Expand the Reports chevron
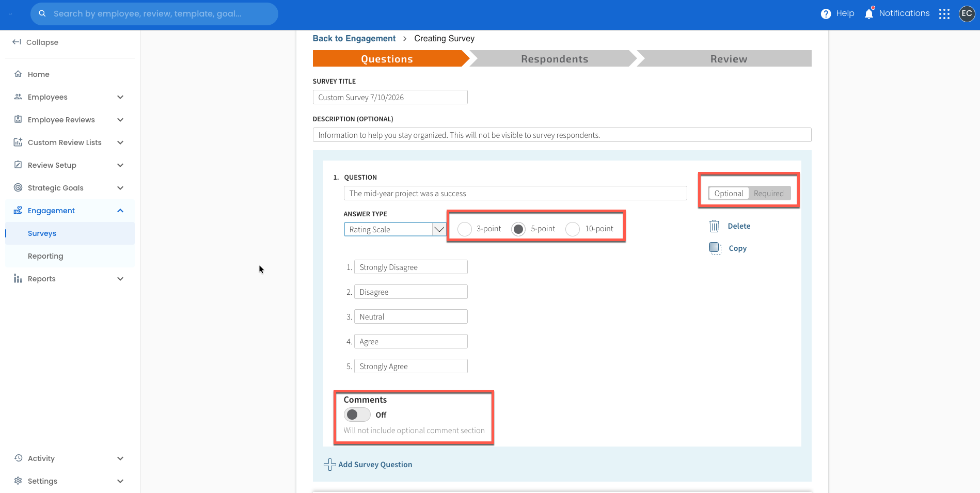 pos(120,279)
